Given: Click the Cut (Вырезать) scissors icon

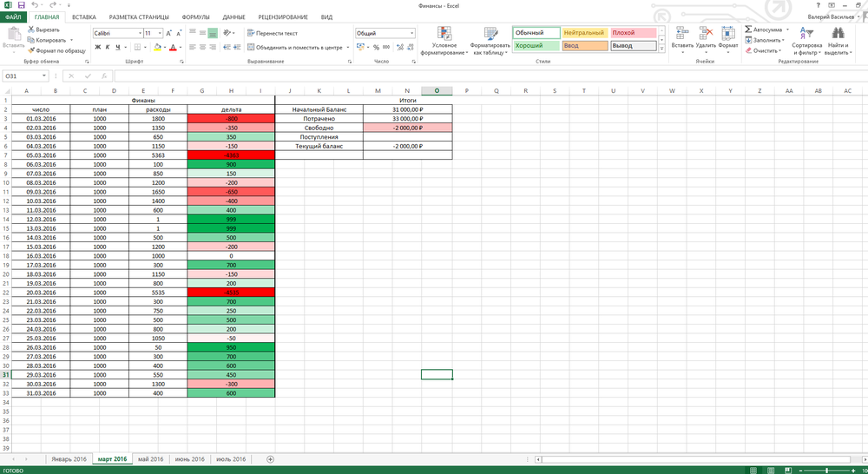Looking at the screenshot, I should pos(30,29).
